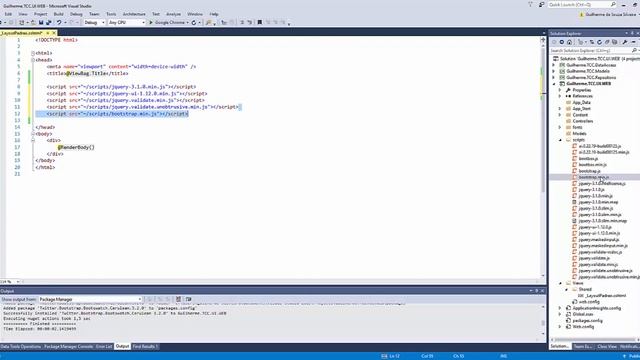Click the Save All toolbar icon
The image size is (640, 360).
(x=48, y=22)
